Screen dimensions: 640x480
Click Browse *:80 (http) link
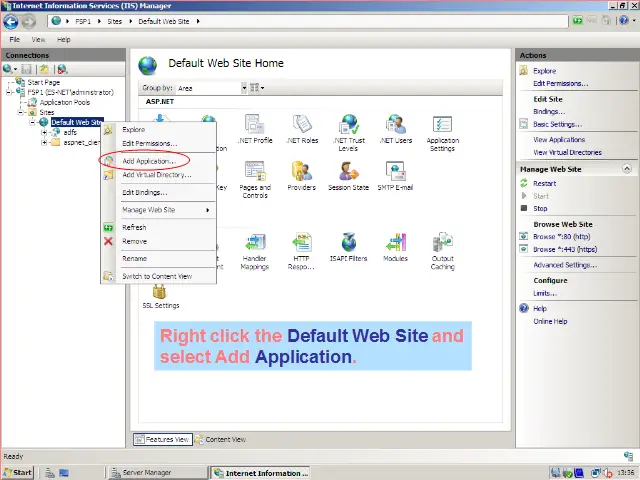point(562,237)
